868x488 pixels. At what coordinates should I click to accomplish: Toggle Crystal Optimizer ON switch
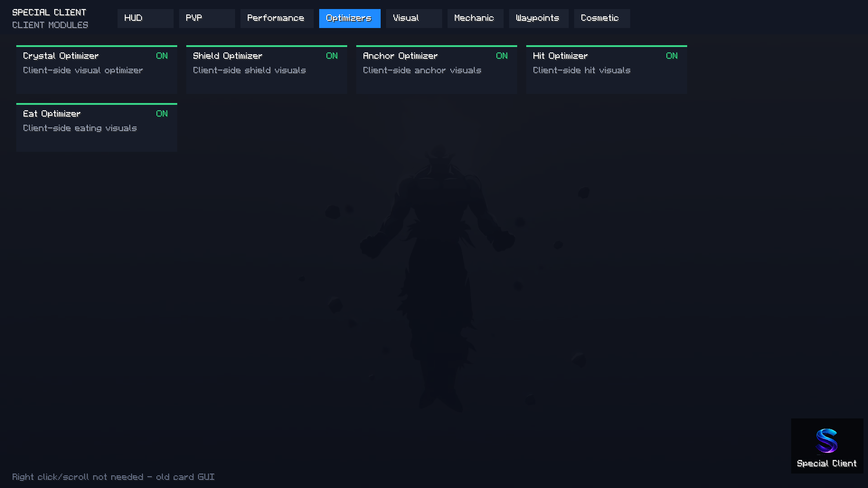click(162, 56)
